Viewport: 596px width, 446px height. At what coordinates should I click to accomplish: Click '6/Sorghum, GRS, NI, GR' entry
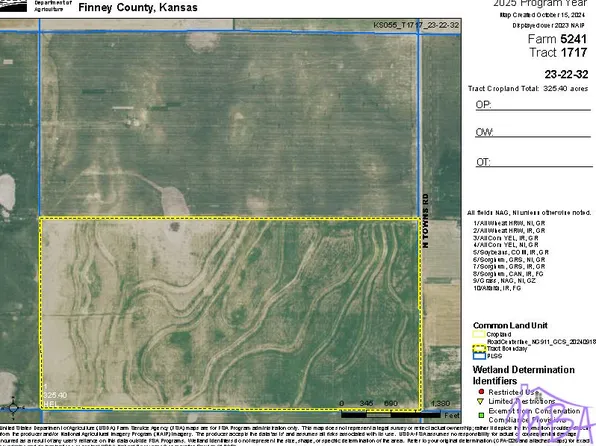pyautogui.click(x=509, y=260)
